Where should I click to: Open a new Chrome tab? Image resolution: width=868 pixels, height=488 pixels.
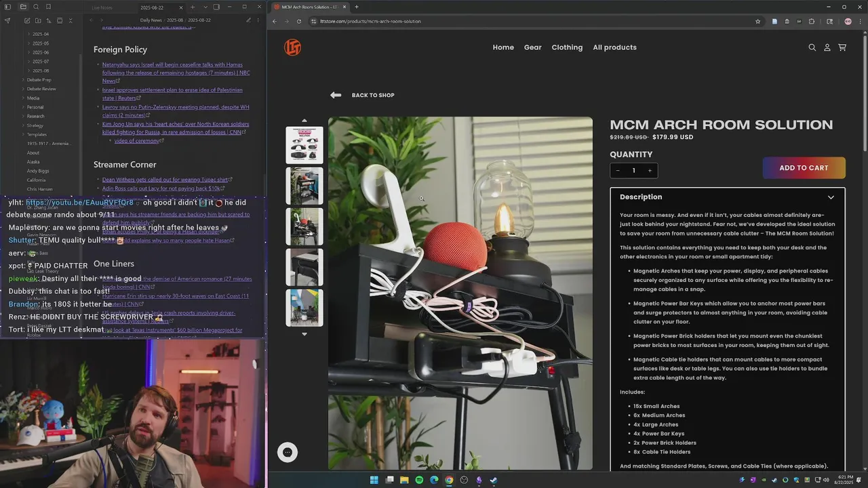(357, 7)
